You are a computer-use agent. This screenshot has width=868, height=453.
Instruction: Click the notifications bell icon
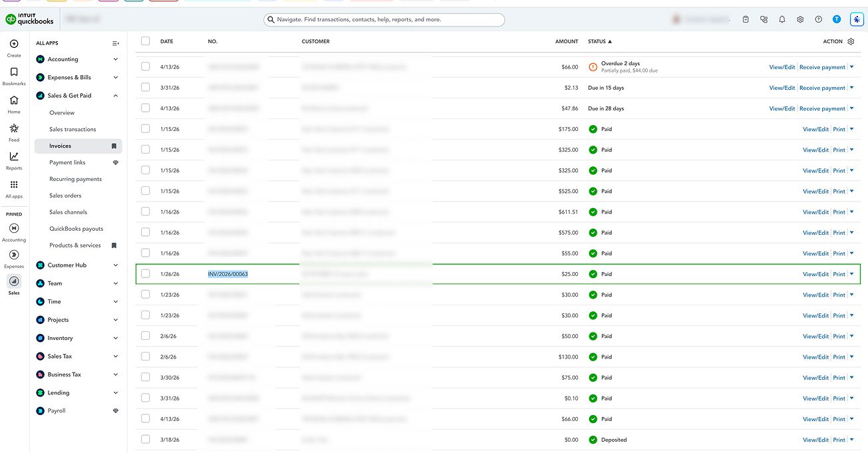coord(782,20)
